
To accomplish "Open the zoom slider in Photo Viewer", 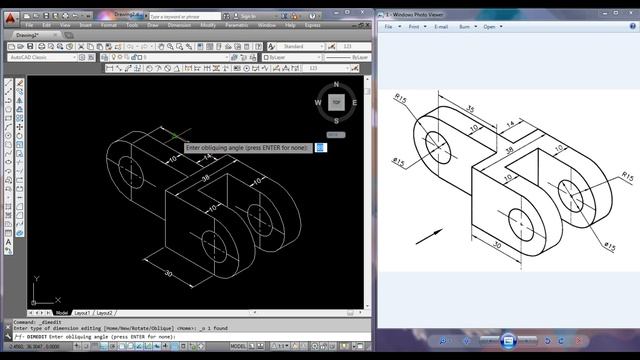I will (x=443, y=340).
